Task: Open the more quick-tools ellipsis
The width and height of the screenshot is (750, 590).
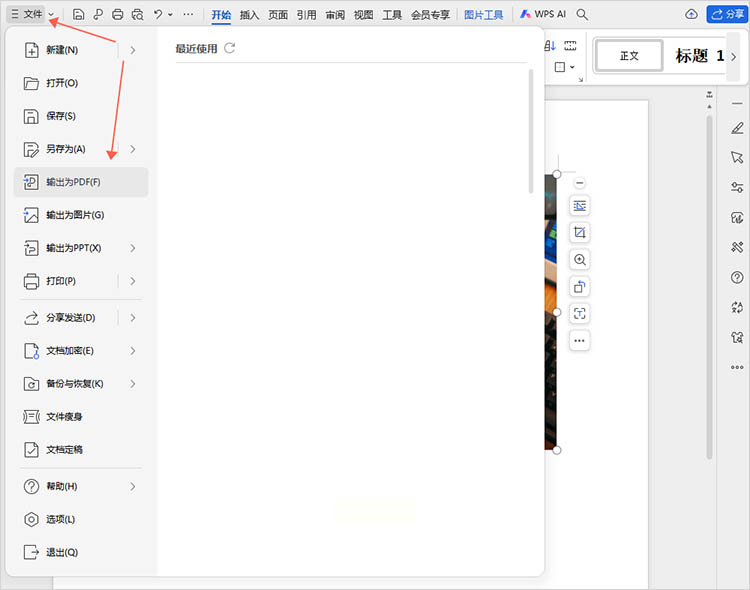Action: (188, 14)
